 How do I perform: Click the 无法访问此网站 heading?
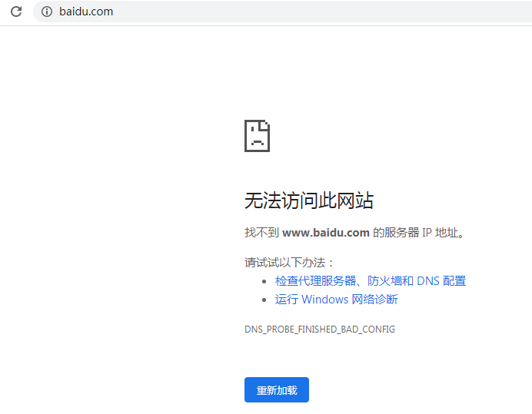click(309, 200)
